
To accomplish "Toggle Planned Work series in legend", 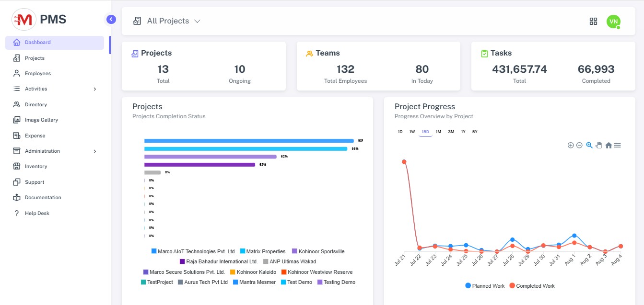I will click(485, 286).
